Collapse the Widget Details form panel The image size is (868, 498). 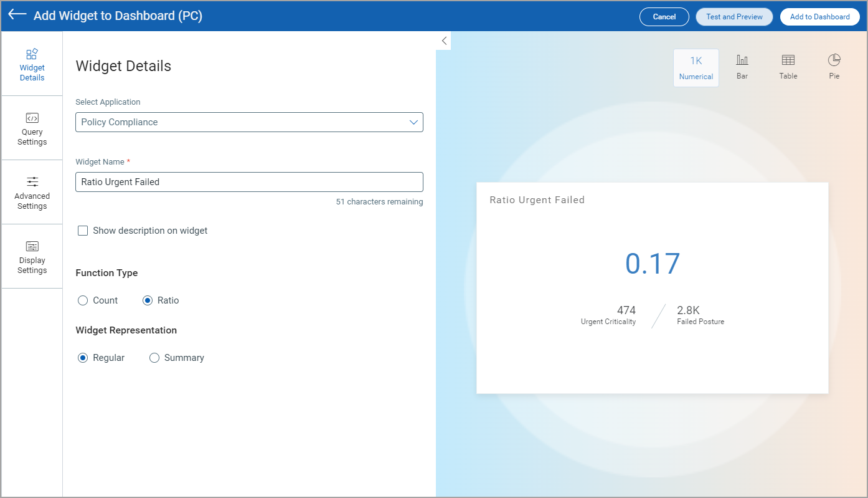coord(443,40)
